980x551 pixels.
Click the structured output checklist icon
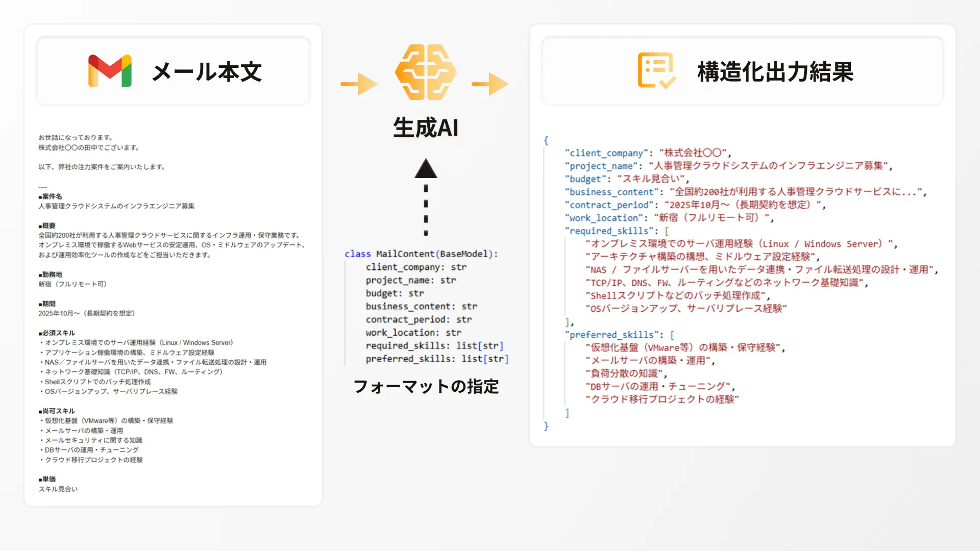click(x=656, y=71)
